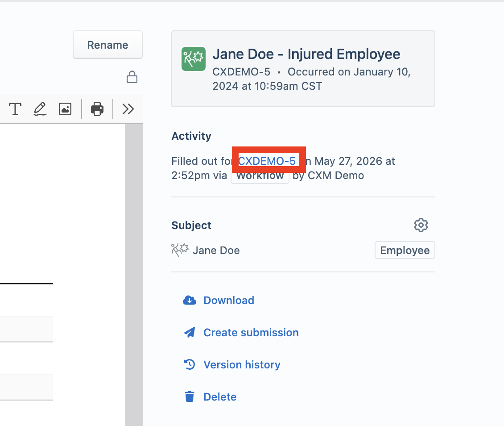Click the injury icon beside Jane Doe

180,250
